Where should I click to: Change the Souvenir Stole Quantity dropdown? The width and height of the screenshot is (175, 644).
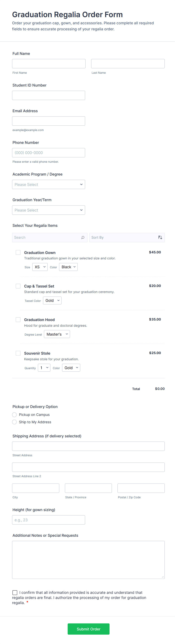tap(44, 368)
